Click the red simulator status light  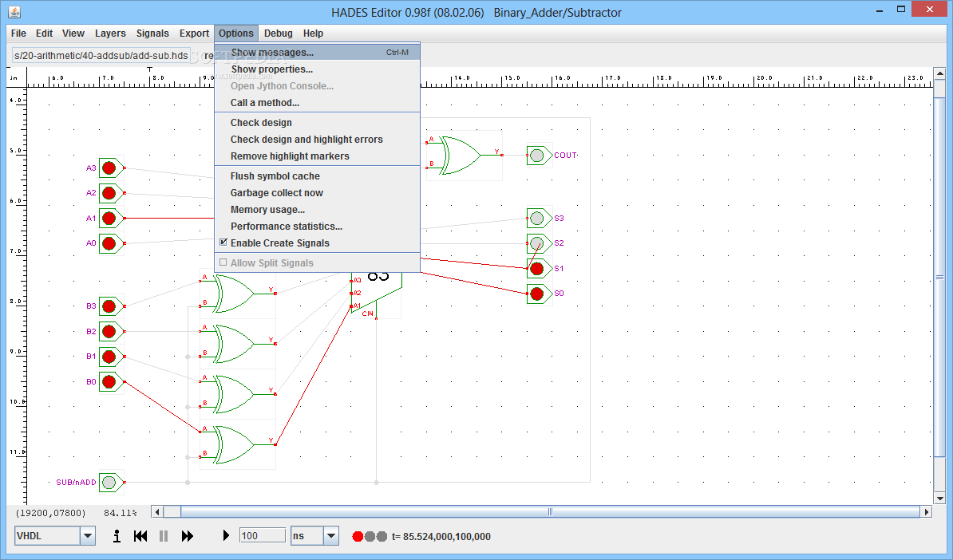[x=358, y=536]
